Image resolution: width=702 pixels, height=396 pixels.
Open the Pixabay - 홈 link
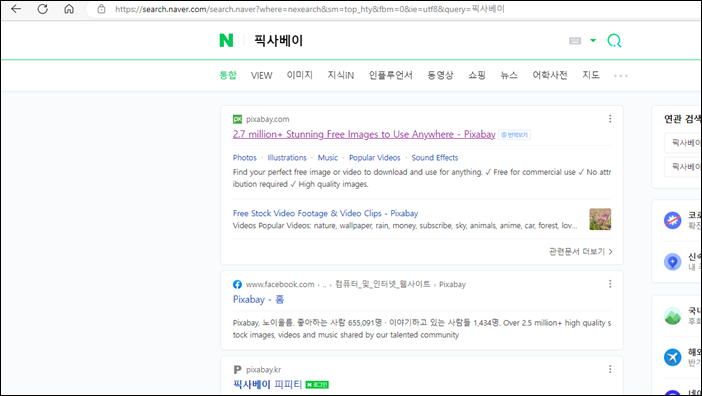pyautogui.click(x=258, y=299)
